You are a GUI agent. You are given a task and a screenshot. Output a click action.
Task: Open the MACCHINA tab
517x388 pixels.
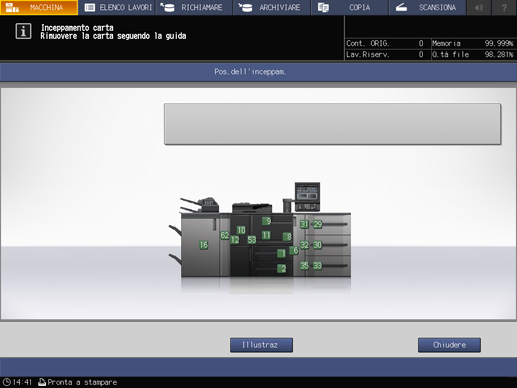pos(39,7)
